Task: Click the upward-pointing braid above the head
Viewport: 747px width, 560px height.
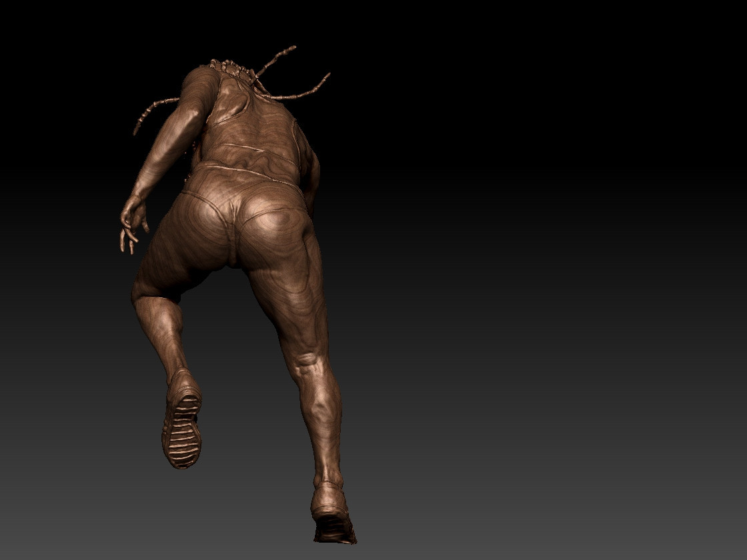Action: pos(273,62)
